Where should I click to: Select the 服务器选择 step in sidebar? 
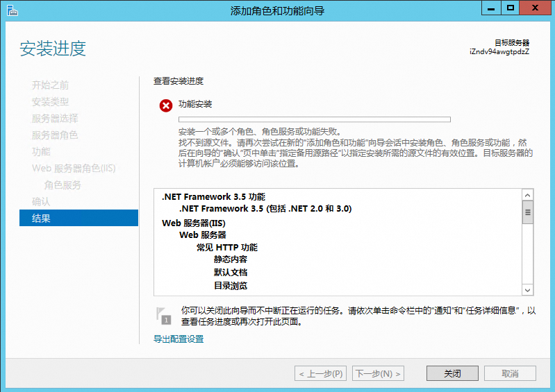[55, 119]
